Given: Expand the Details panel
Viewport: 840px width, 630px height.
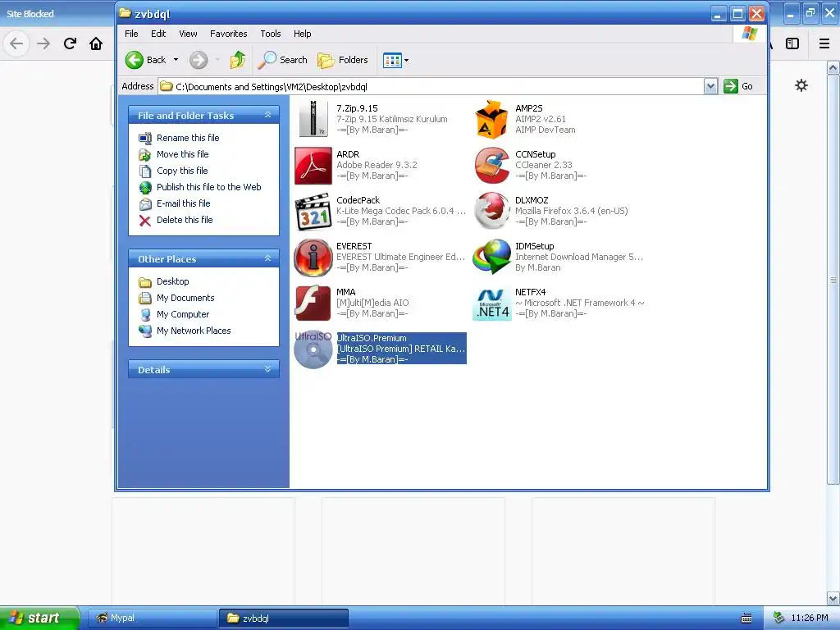Looking at the screenshot, I should (x=268, y=369).
